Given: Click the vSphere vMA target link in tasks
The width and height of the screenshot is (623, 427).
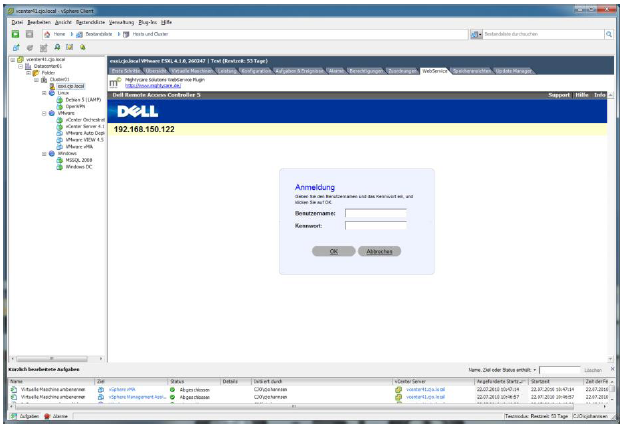Looking at the screenshot, I should [x=122, y=390].
